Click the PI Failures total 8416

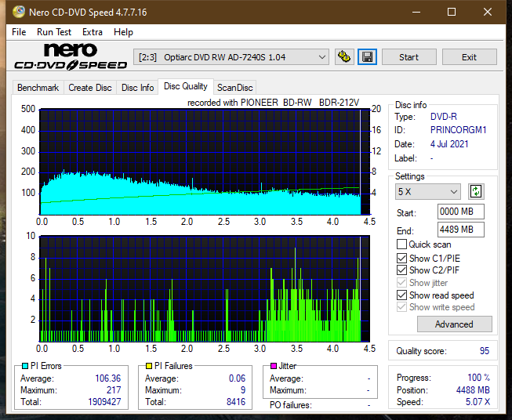236,402
